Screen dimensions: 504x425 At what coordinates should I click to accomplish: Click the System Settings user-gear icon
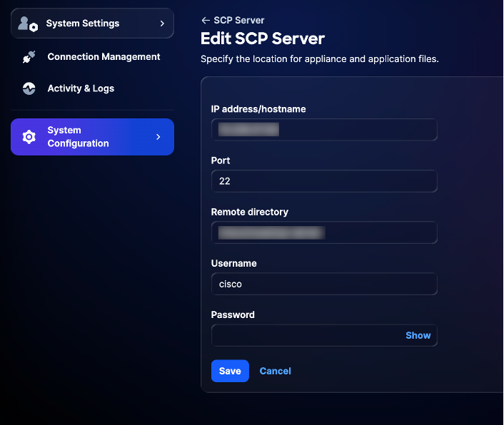28,24
